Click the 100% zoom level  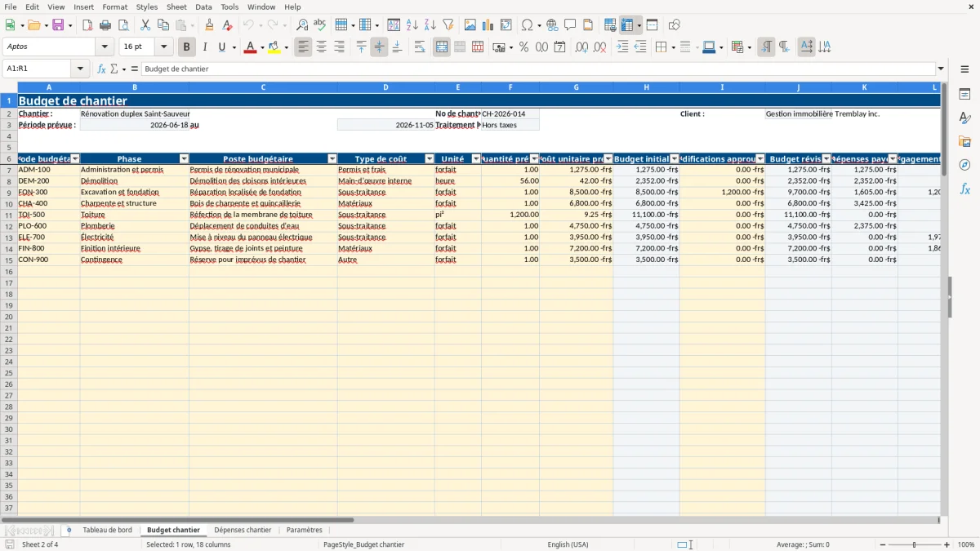tap(965, 544)
